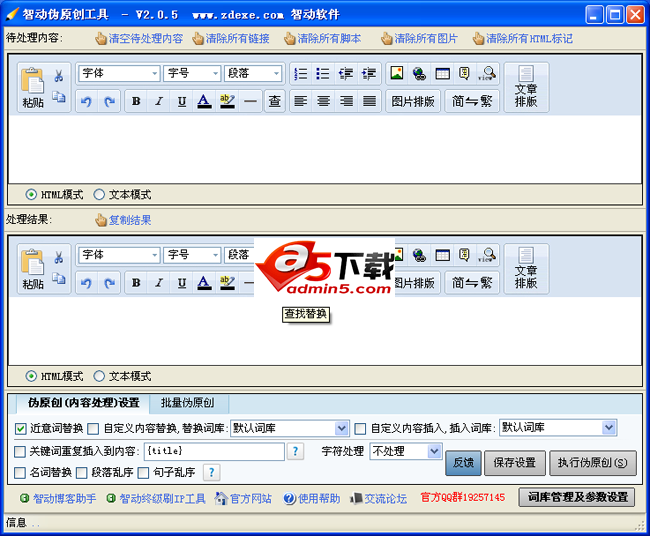Select the 伪原创(内容处理)设置 tab

pos(83,403)
